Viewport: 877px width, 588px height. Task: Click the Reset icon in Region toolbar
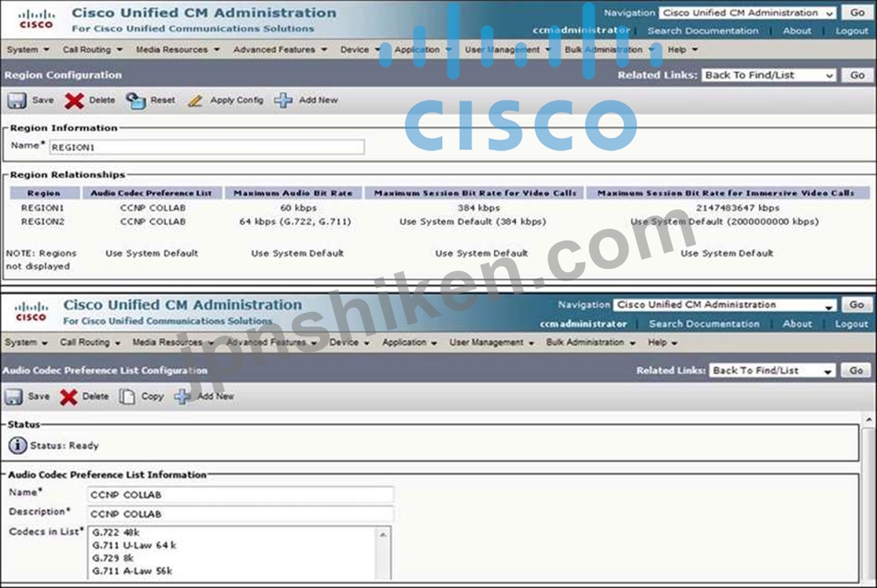point(135,101)
